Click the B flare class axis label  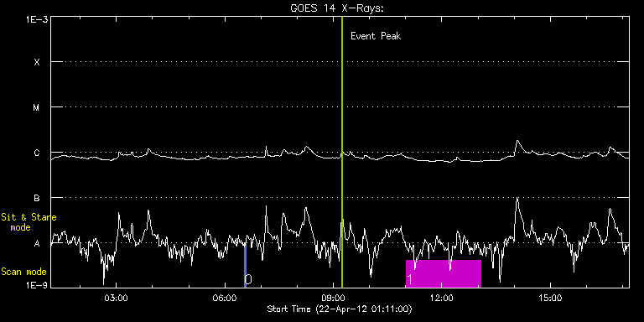point(37,198)
